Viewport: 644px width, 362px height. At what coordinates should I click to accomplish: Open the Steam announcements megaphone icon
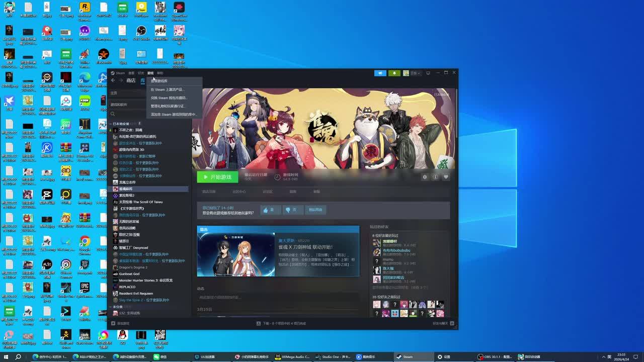click(x=380, y=73)
